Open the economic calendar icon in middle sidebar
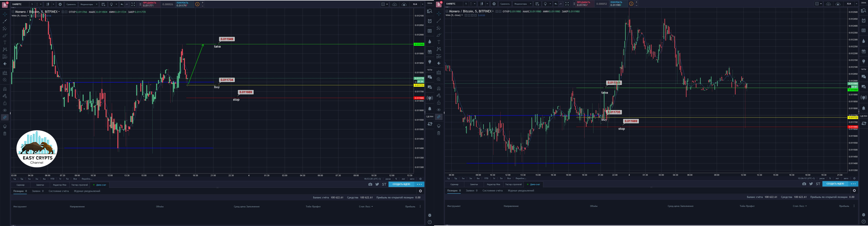This screenshot has width=868, height=226. coord(430,52)
